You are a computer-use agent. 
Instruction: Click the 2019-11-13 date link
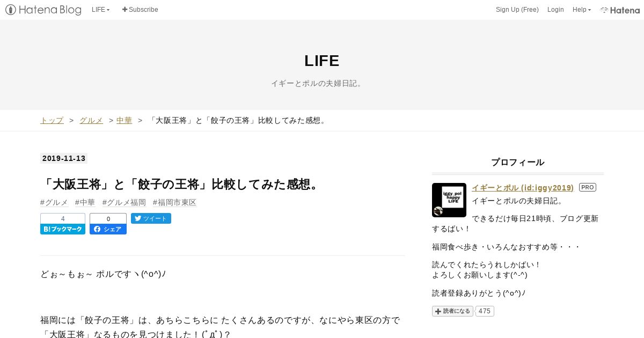tap(64, 158)
